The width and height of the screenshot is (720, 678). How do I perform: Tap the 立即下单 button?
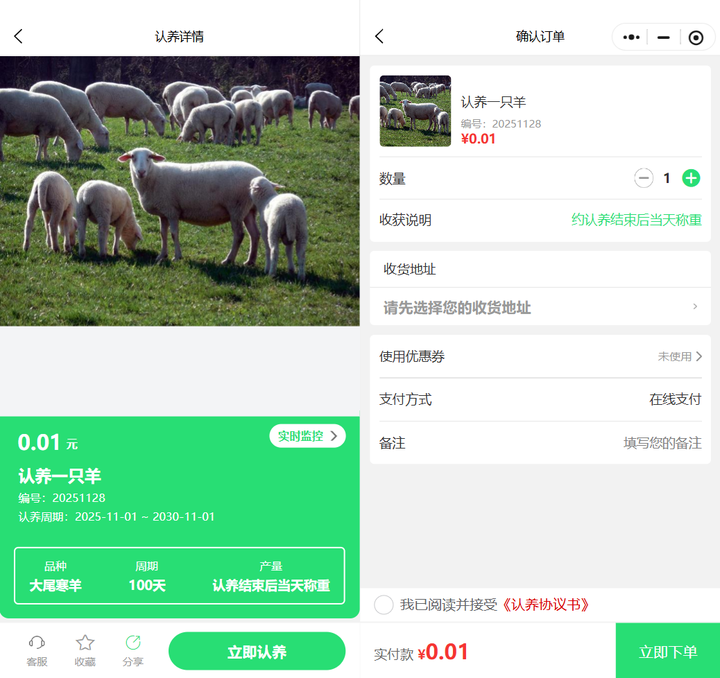[668, 651]
